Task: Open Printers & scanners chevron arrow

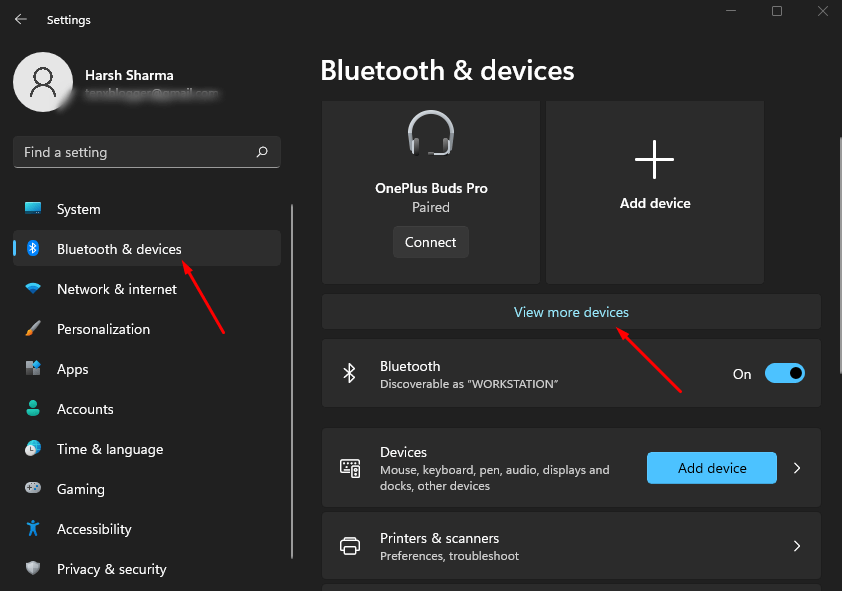Action: [797, 546]
